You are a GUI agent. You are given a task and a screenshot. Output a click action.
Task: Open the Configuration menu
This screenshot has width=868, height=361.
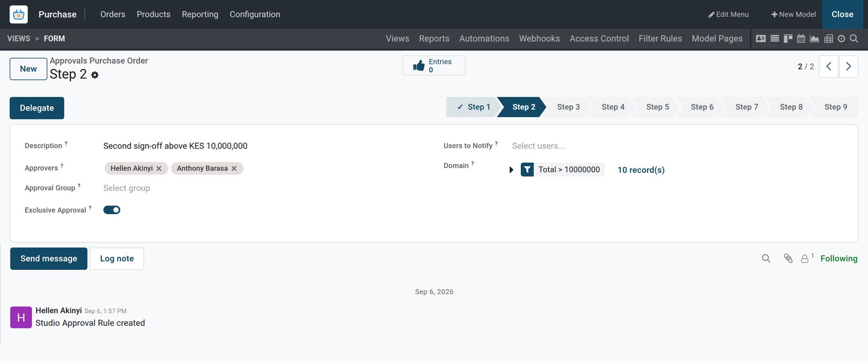tap(255, 15)
